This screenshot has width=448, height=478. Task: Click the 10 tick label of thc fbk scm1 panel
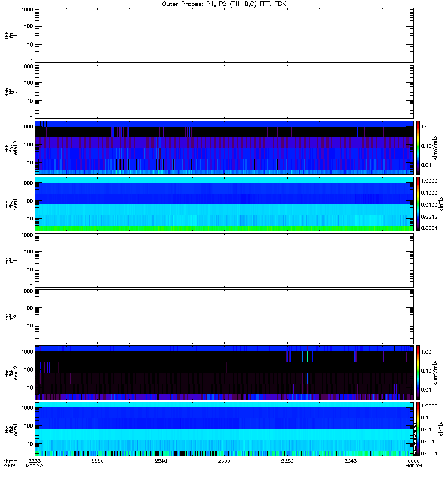(x=30, y=444)
